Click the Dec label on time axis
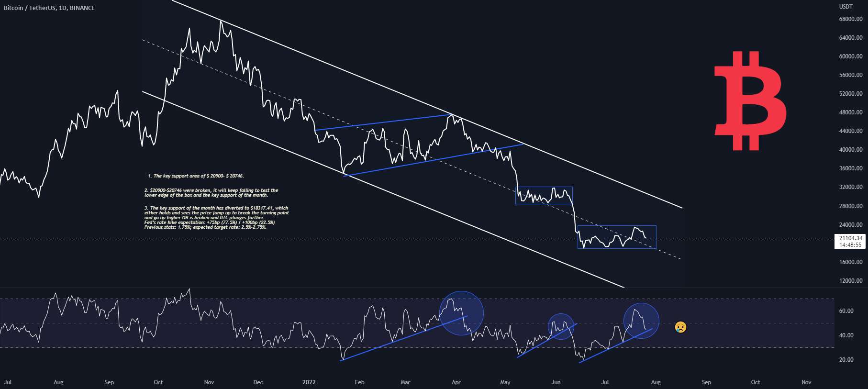The image size is (868, 389). point(258,382)
